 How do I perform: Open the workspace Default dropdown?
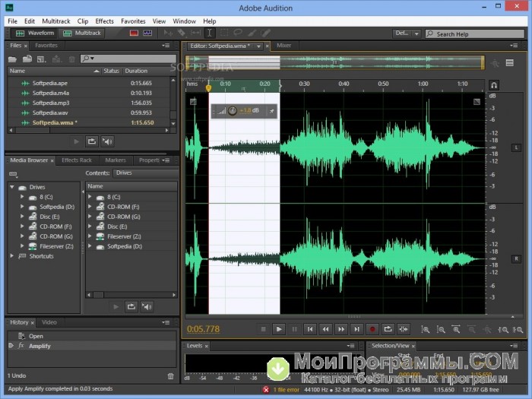pyautogui.click(x=407, y=33)
